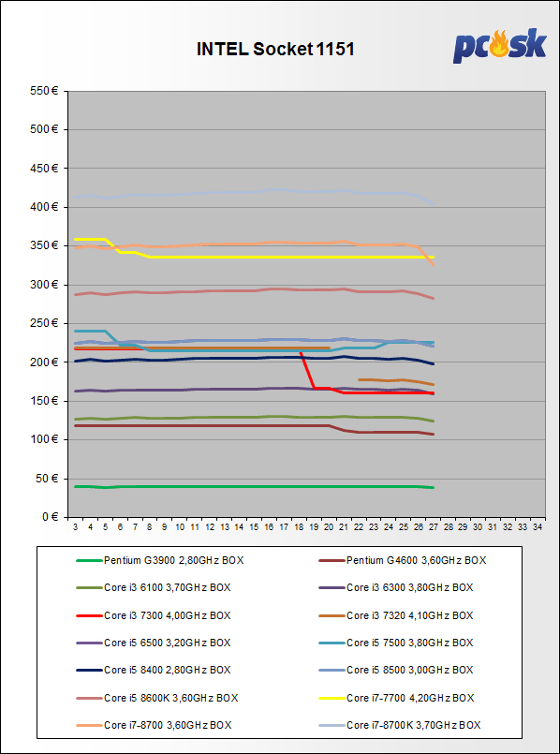Select Core i7-8700 3,60GHz BOX legend label
This screenshot has height=754, width=560.
[168, 725]
